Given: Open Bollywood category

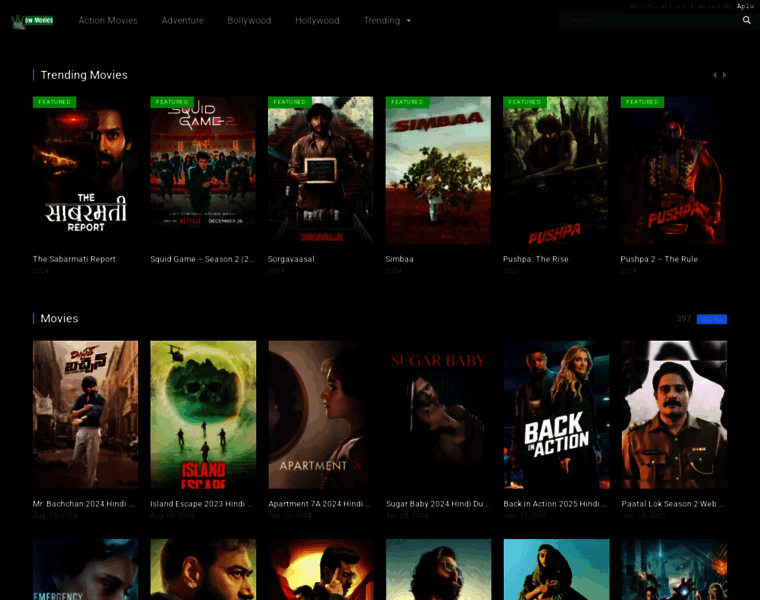Looking at the screenshot, I should [x=249, y=20].
